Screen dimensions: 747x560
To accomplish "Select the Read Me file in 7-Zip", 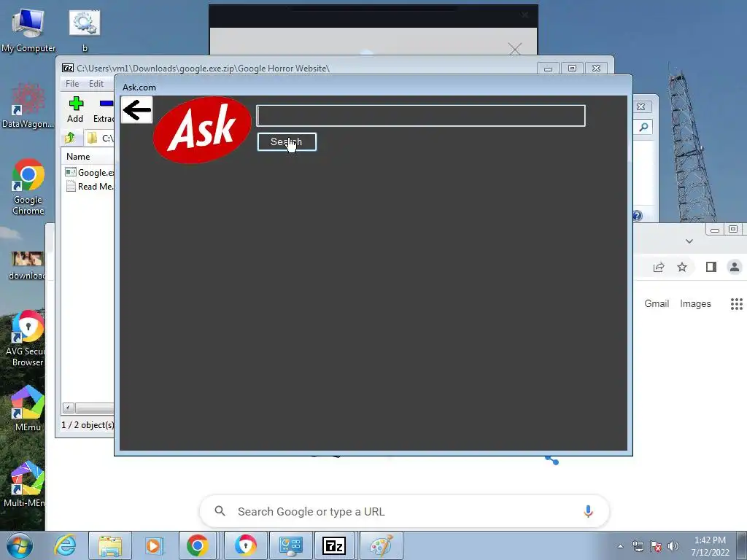I will [x=90, y=187].
